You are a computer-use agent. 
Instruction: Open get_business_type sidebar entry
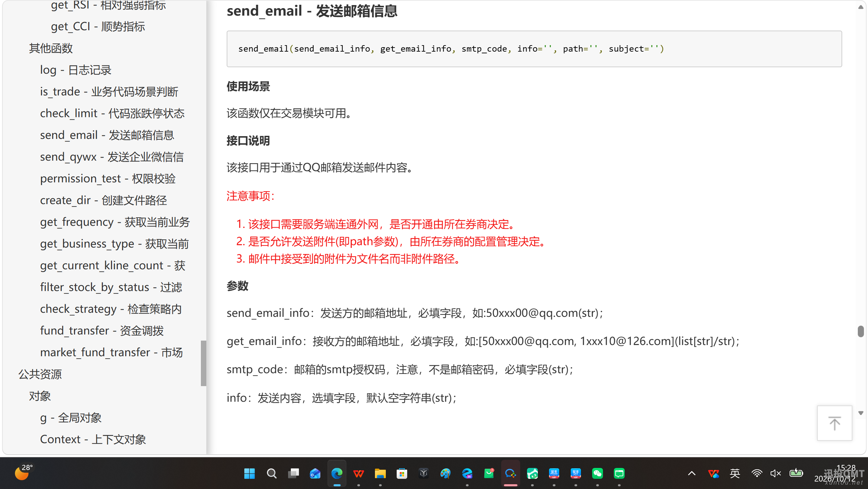[x=114, y=244]
